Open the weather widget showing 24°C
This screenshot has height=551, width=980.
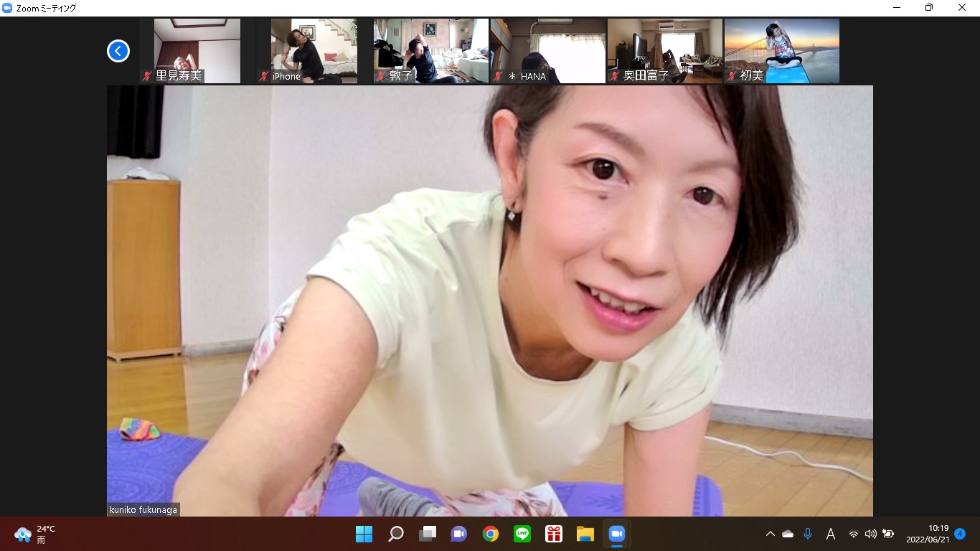pyautogui.click(x=35, y=534)
